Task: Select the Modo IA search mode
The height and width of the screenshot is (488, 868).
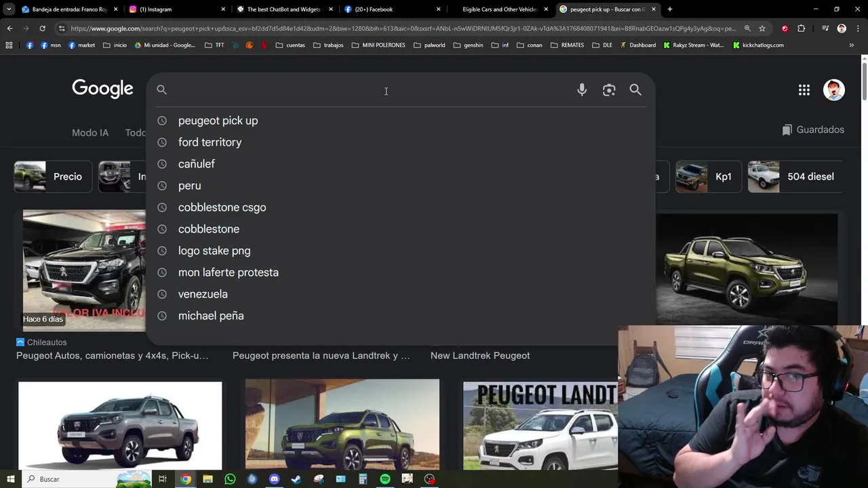Action: (x=90, y=133)
